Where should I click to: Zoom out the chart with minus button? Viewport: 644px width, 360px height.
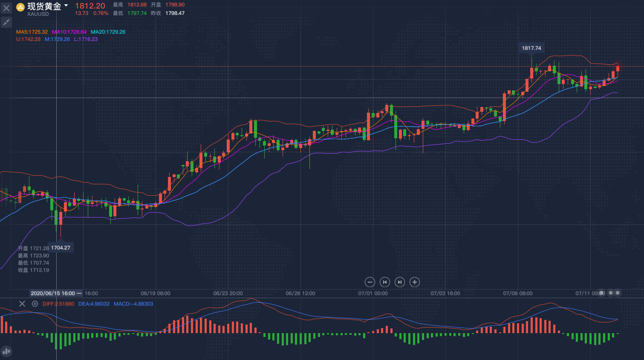click(x=370, y=282)
